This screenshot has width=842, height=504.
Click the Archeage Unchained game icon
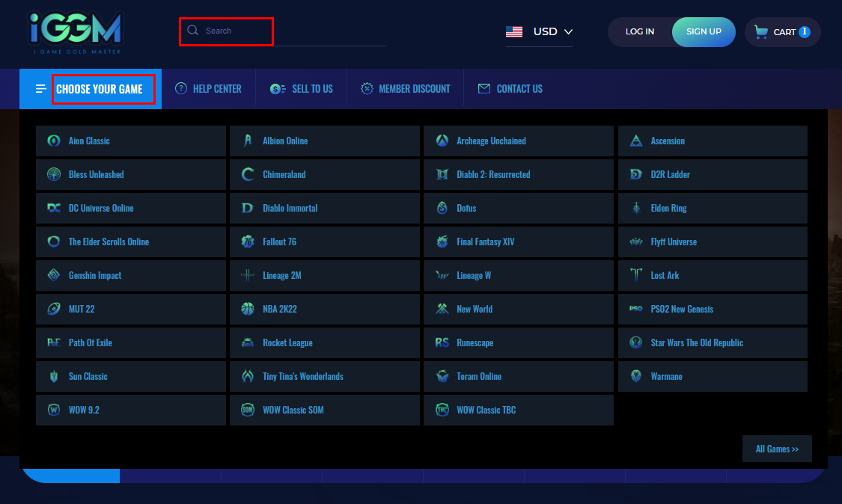(442, 141)
